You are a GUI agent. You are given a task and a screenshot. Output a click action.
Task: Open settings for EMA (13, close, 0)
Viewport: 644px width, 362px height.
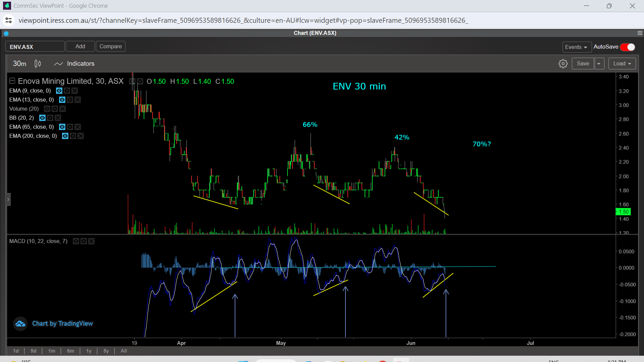pyautogui.click(x=70, y=100)
